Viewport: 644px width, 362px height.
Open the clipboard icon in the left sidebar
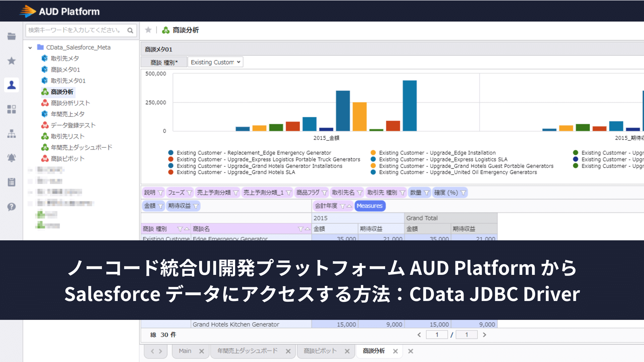(x=11, y=182)
